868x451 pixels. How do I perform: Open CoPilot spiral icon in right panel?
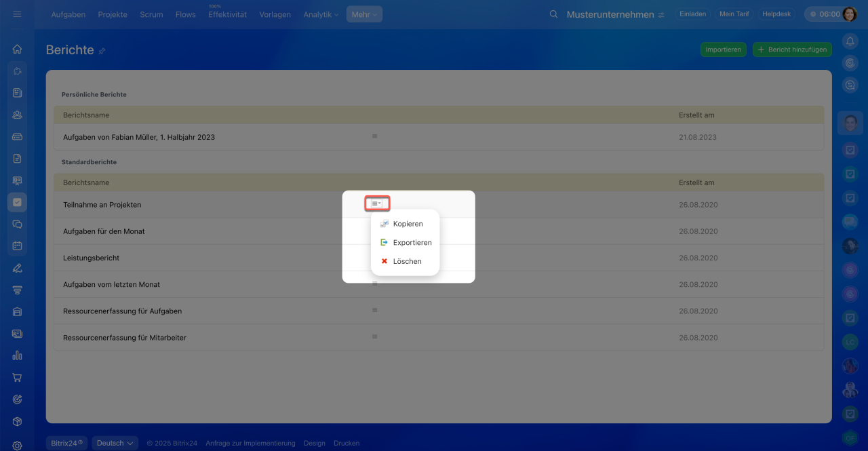tap(850, 63)
